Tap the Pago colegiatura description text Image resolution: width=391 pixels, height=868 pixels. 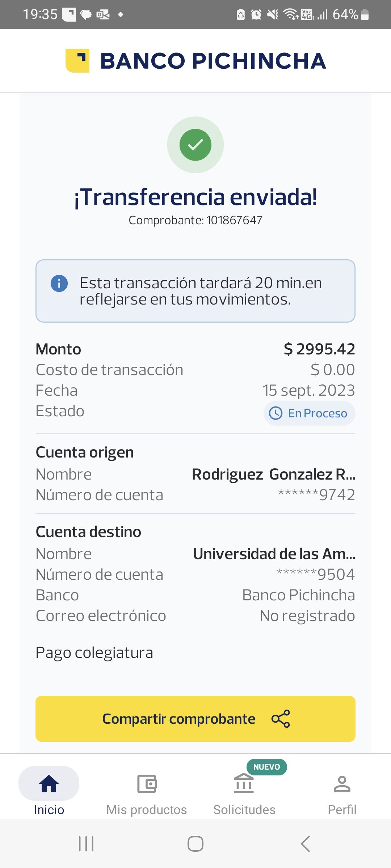click(x=94, y=653)
